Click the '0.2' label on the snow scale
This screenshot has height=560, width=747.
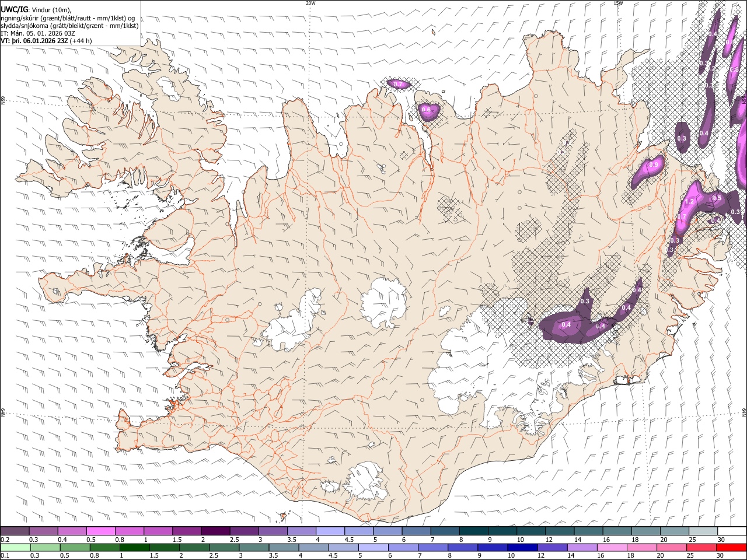[5, 540]
